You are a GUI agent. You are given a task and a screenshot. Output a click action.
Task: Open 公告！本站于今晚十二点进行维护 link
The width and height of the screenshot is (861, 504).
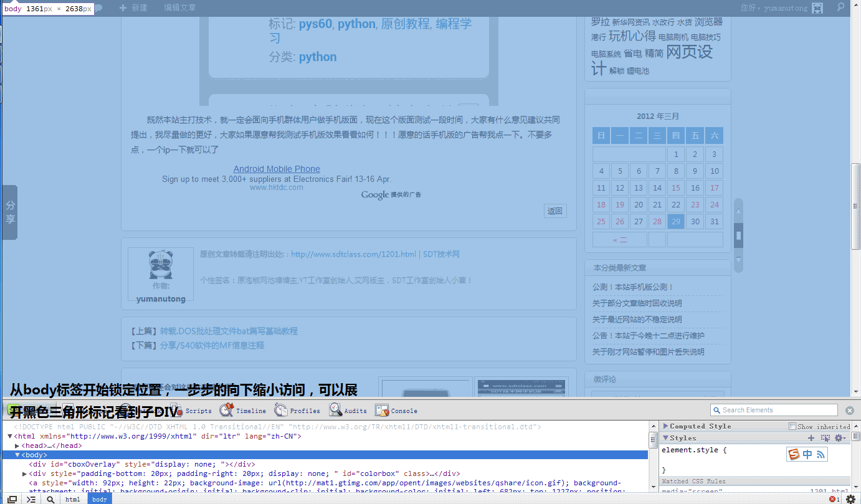(x=648, y=335)
